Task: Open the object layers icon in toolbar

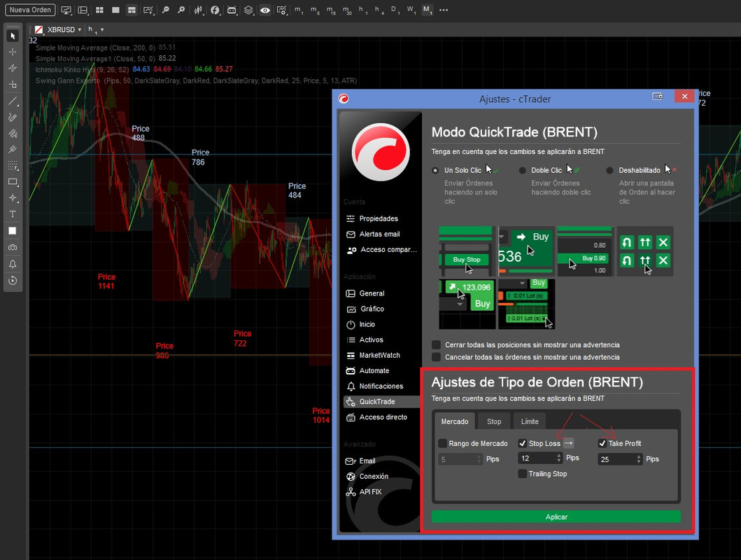Action: [248, 10]
